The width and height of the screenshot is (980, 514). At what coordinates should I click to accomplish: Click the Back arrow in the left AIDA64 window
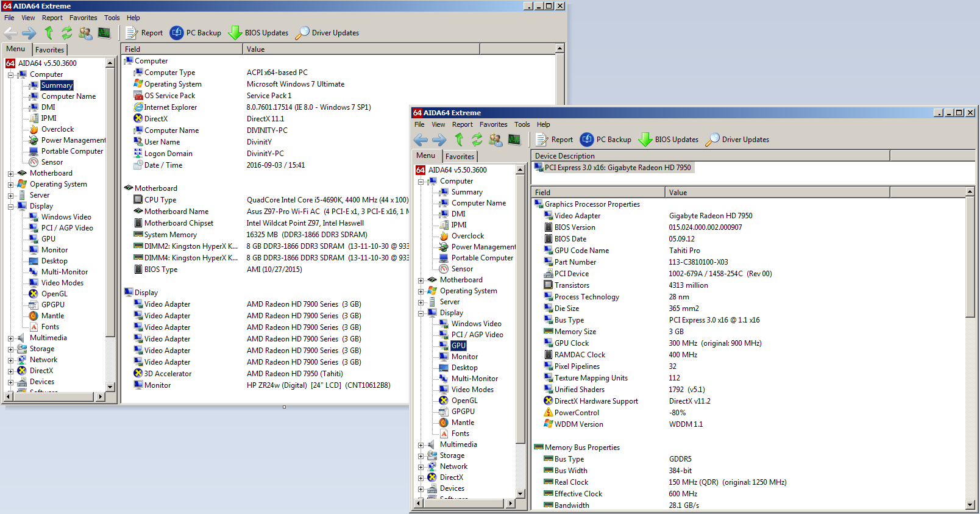click(x=10, y=33)
